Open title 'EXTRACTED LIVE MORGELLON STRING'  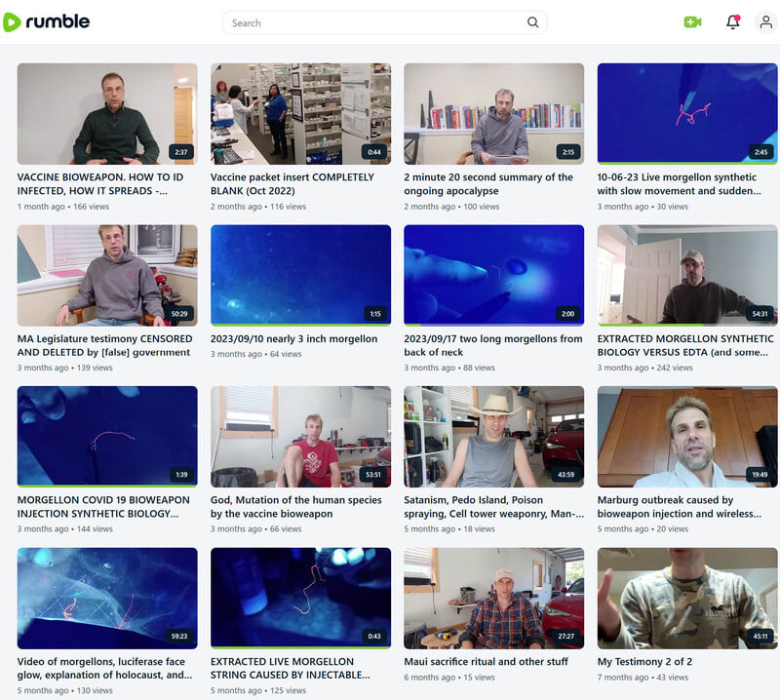290,668
